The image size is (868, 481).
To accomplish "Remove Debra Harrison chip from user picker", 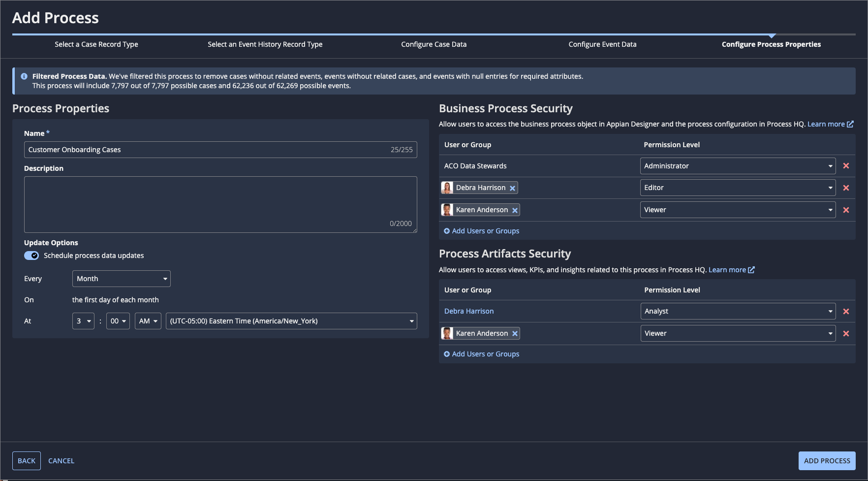I will [512, 188].
